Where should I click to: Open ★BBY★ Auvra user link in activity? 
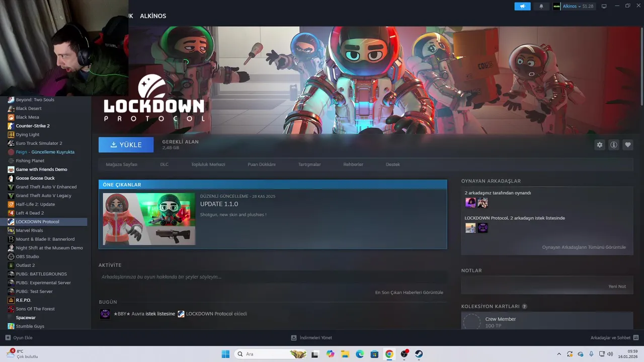[x=129, y=314]
